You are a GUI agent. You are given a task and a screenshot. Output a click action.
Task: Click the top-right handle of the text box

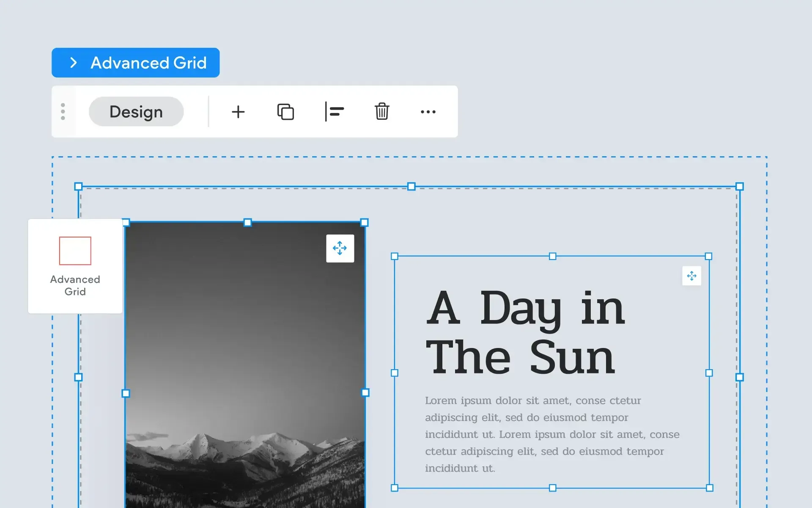[709, 256]
